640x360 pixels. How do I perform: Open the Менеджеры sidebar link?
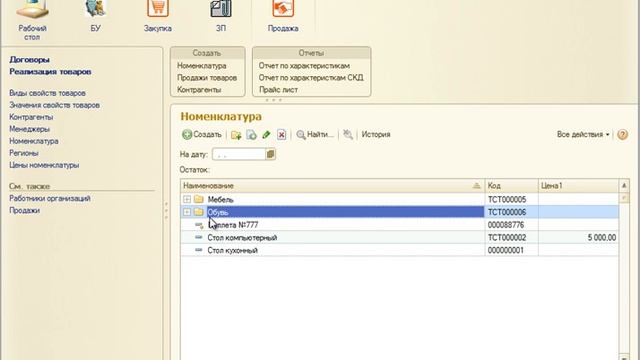(x=29, y=129)
